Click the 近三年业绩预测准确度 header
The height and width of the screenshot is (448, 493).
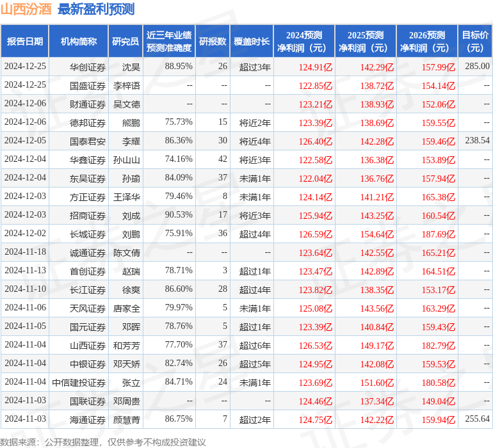(x=169, y=41)
